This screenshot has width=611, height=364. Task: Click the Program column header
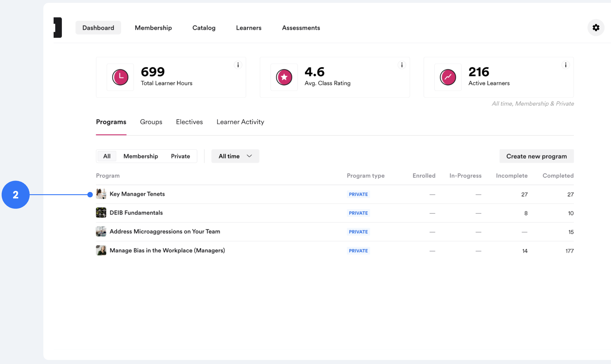[x=108, y=176]
